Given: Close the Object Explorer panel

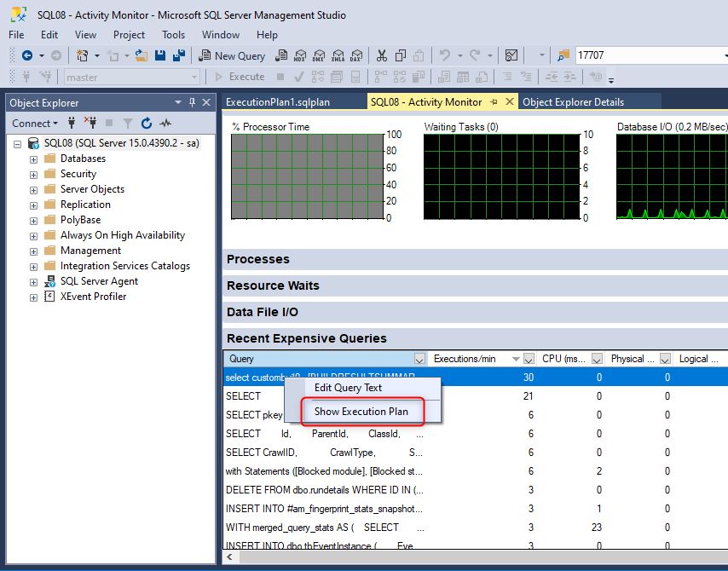Looking at the screenshot, I should (206, 102).
